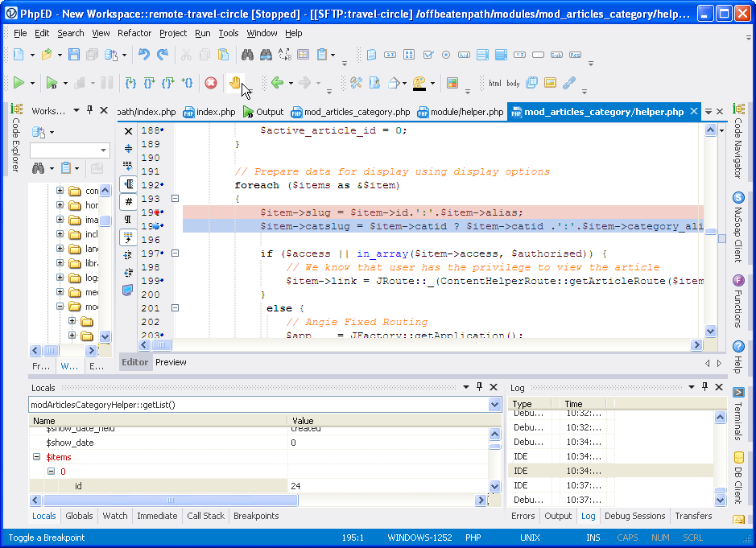Open the Refactor menu
The height and width of the screenshot is (548, 756).
(134, 33)
